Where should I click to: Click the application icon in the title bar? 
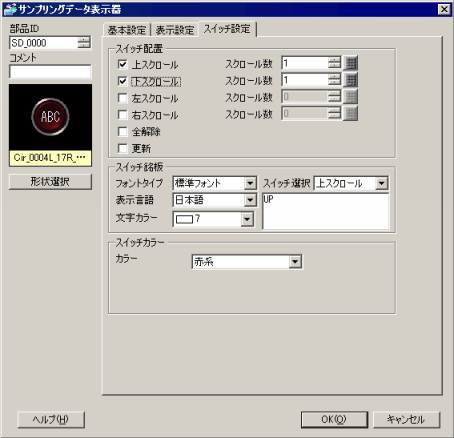(x=9, y=9)
